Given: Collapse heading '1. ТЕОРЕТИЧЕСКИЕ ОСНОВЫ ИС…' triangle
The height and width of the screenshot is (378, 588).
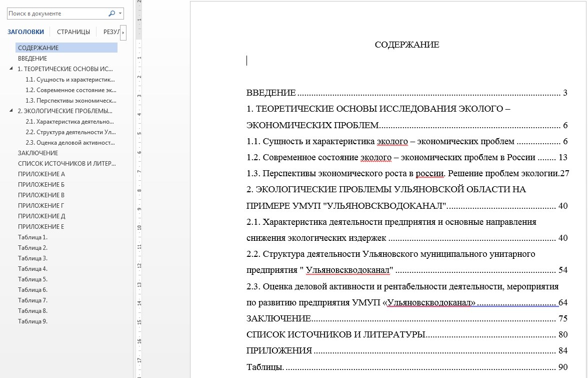Looking at the screenshot, I should coord(11,68).
